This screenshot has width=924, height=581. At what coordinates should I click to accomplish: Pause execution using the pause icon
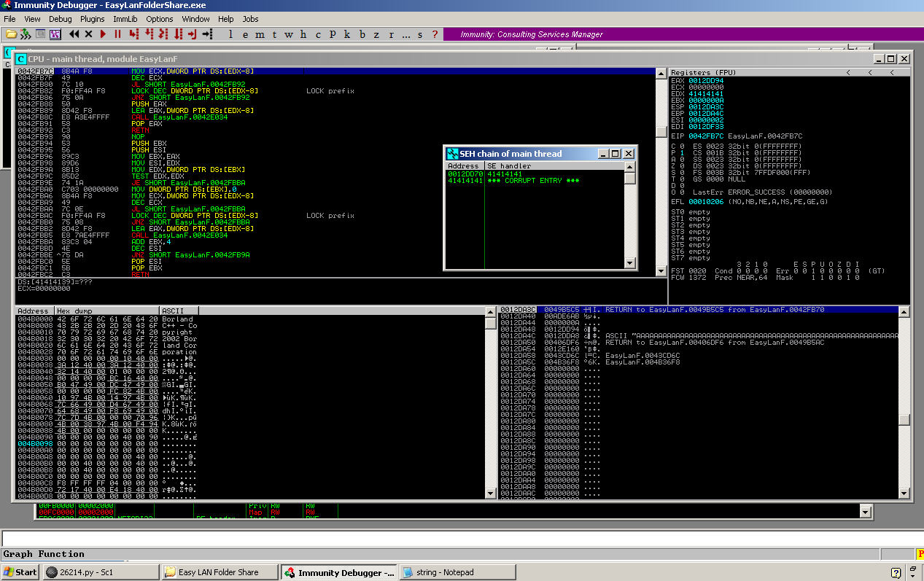[117, 34]
